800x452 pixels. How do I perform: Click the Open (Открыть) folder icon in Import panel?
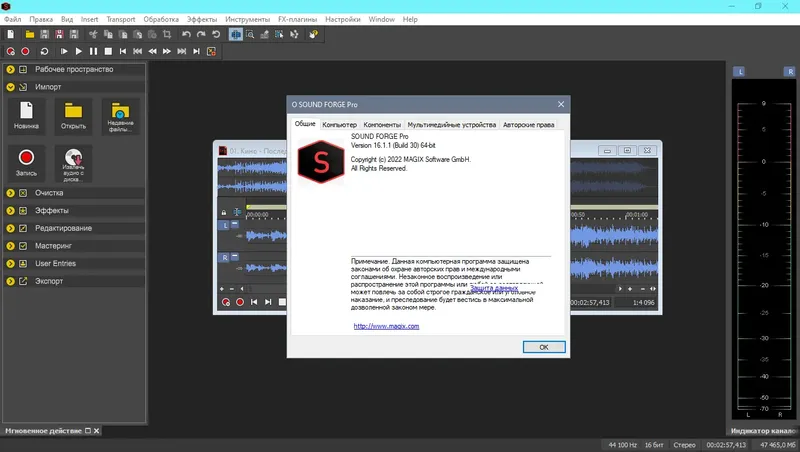pyautogui.click(x=73, y=116)
